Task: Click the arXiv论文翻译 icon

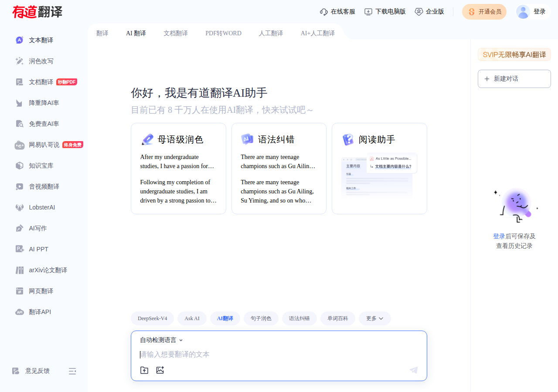Action: click(x=19, y=270)
